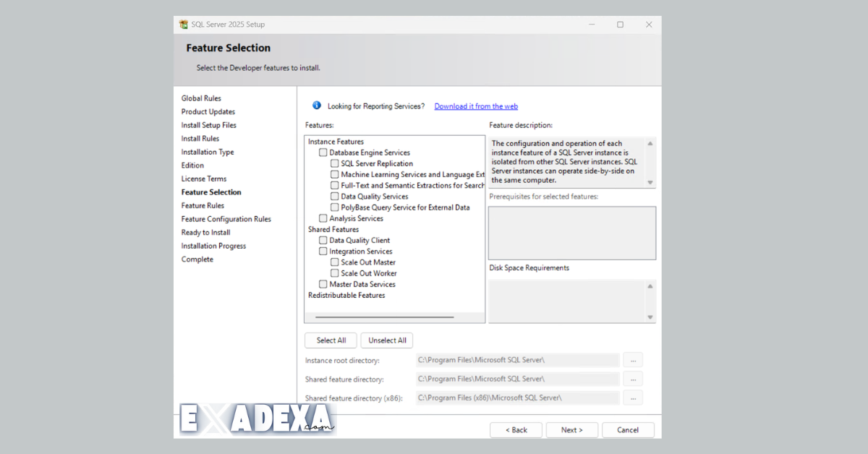The image size is (868, 454).
Task: Select Installation Type in the left sidebar
Action: click(x=208, y=151)
